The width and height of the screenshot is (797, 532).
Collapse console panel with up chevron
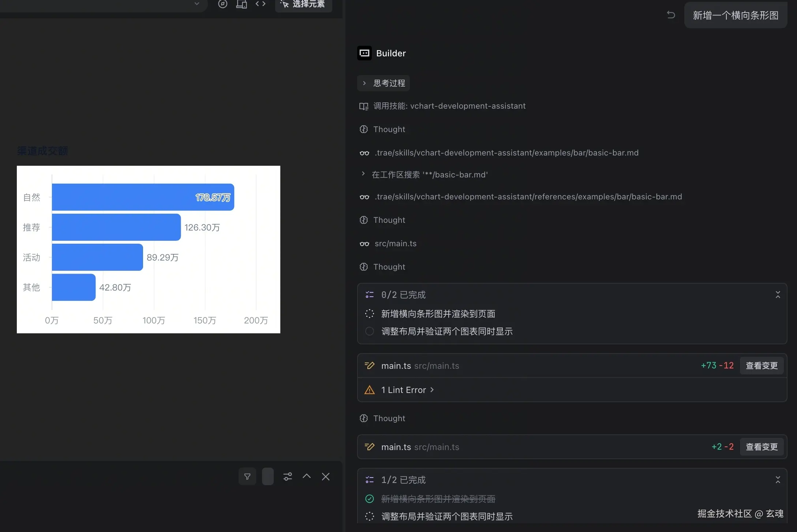tap(307, 476)
